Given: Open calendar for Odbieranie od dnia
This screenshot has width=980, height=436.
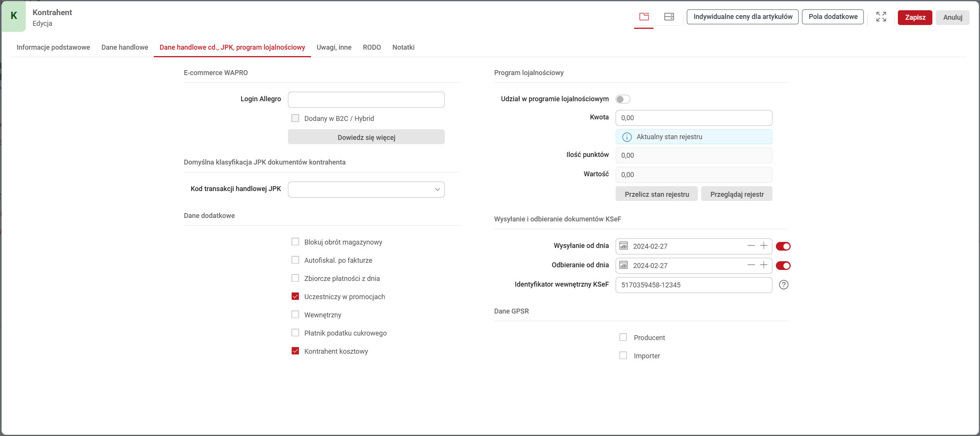Looking at the screenshot, I should (x=623, y=265).
